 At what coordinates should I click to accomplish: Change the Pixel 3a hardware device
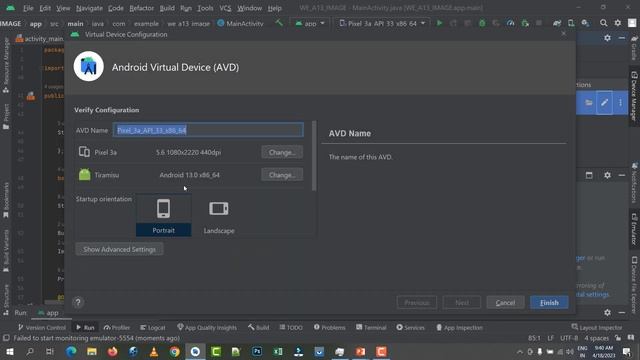pyautogui.click(x=282, y=152)
